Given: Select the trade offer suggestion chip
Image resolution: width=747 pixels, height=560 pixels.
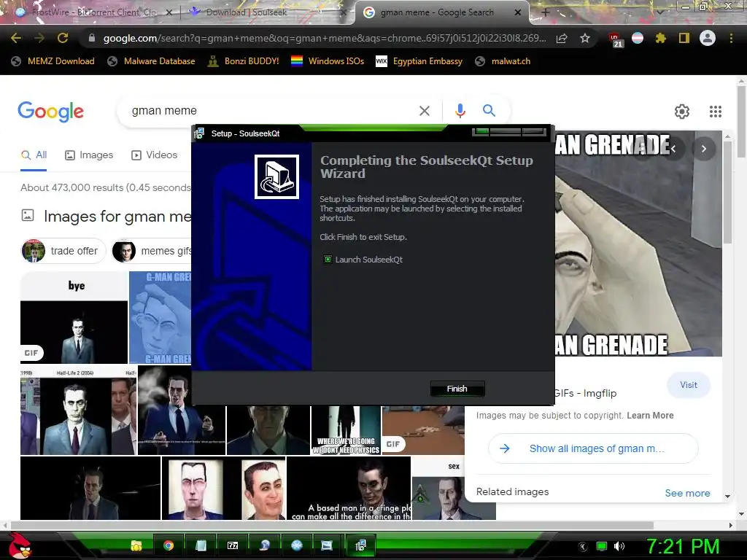Looking at the screenshot, I should pyautogui.click(x=63, y=251).
